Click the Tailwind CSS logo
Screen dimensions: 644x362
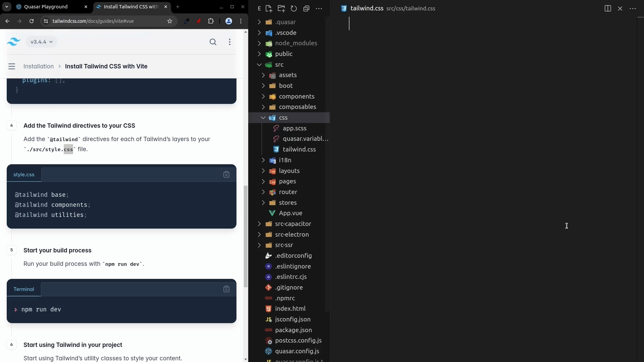[13, 42]
